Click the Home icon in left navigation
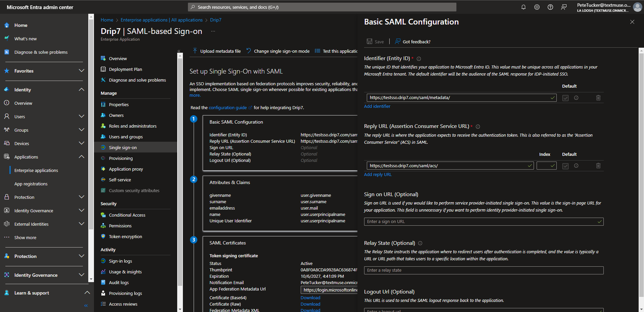 pyautogui.click(x=7, y=25)
